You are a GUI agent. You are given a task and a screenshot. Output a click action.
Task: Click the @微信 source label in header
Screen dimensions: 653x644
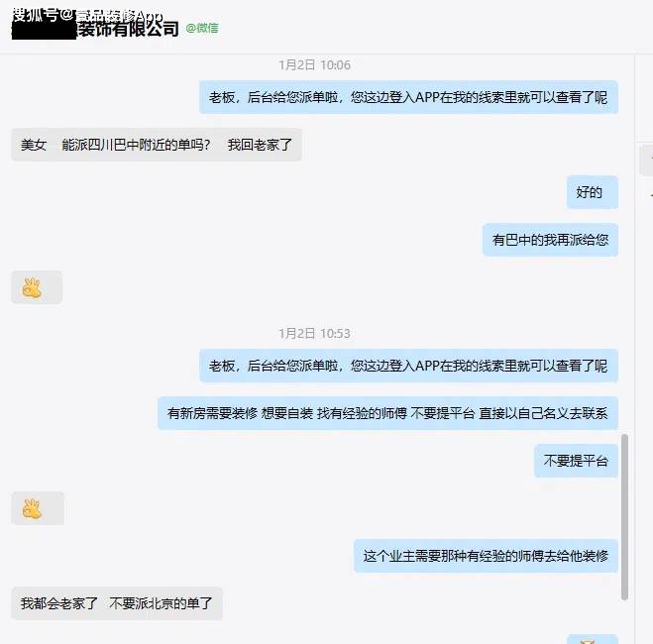tap(202, 28)
